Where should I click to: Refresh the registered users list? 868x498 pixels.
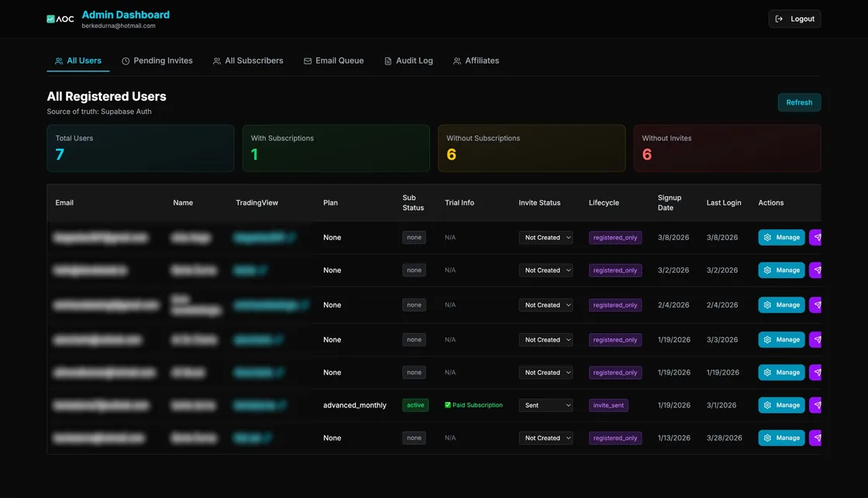coord(799,102)
